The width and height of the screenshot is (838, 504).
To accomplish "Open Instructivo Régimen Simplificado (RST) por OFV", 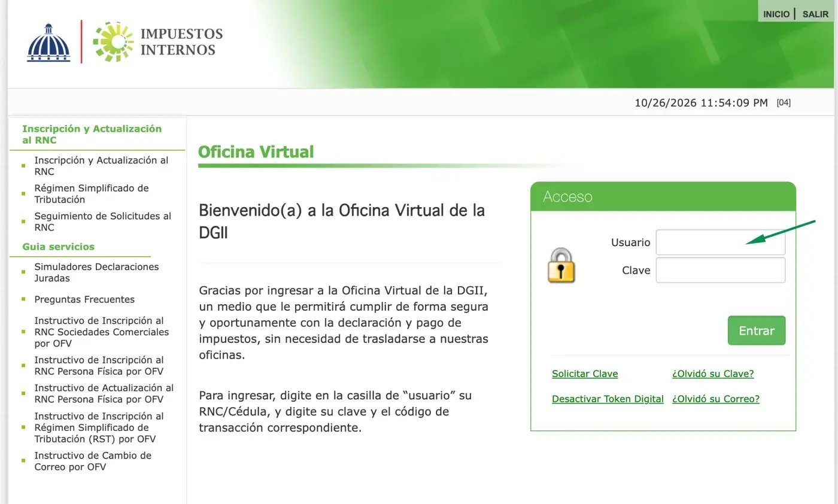I will pos(99,427).
